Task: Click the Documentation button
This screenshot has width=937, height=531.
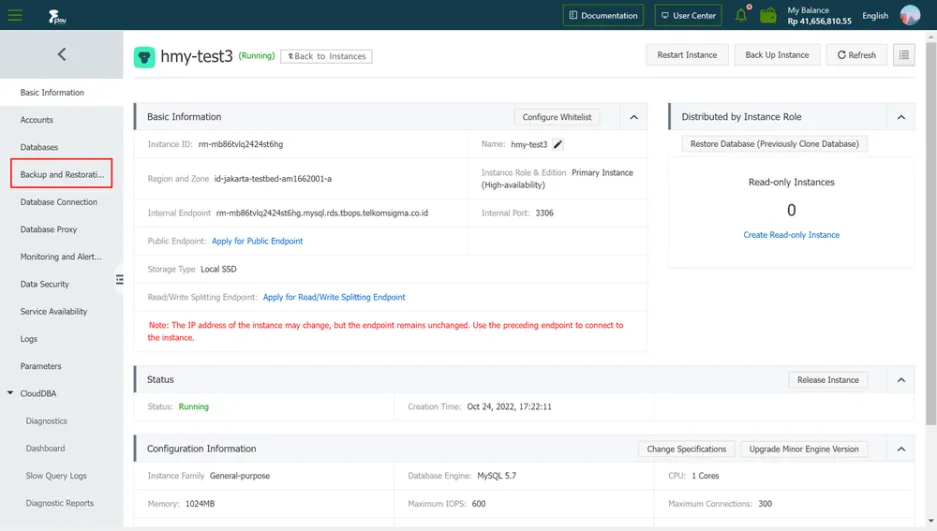Action: click(x=603, y=16)
